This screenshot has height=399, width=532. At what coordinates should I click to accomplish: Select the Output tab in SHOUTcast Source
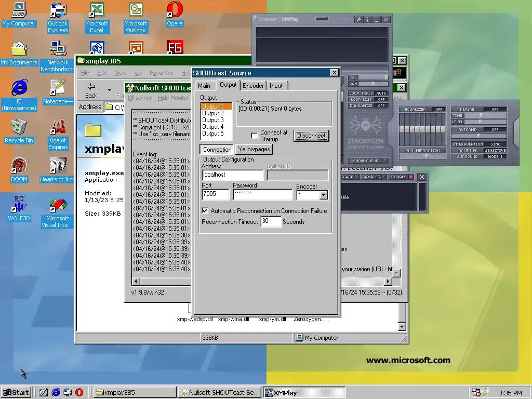pyautogui.click(x=228, y=85)
